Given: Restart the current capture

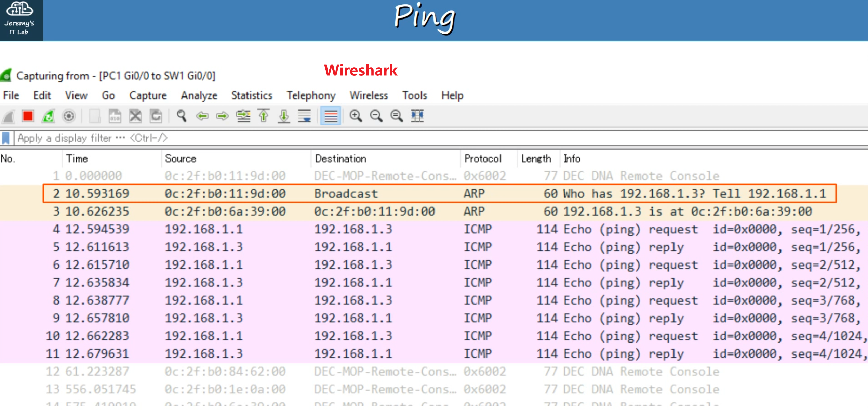Looking at the screenshot, I should [48, 116].
